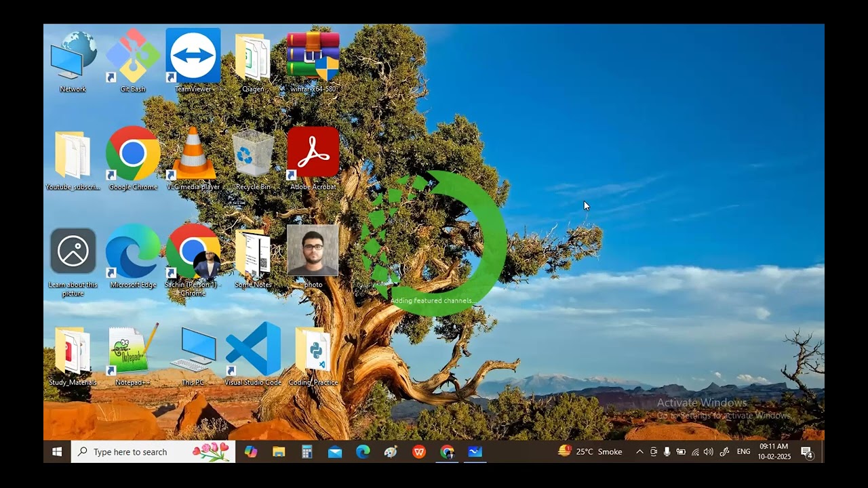868x488 pixels.
Task: Switch to the blue running taskbar app
Action: click(x=475, y=451)
